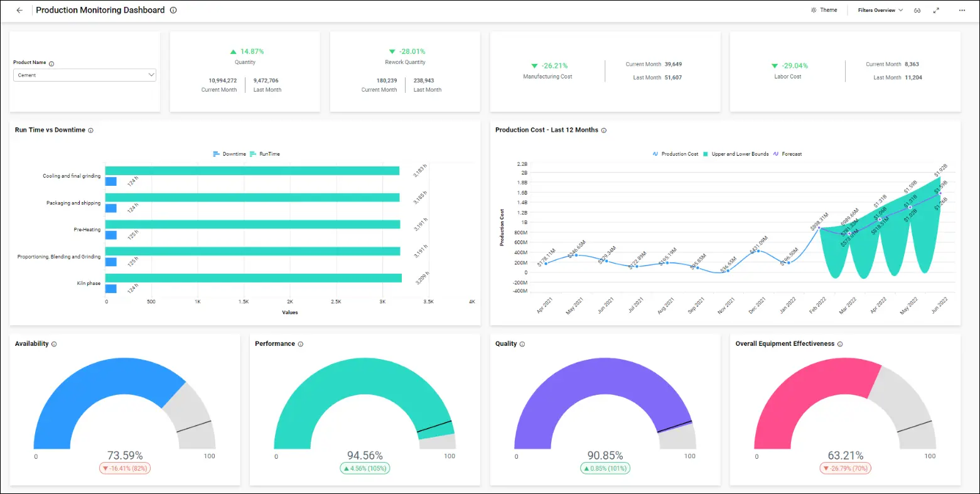Click the Kiln phase runtime bar
980x494 pixels.
coord(254,278)
